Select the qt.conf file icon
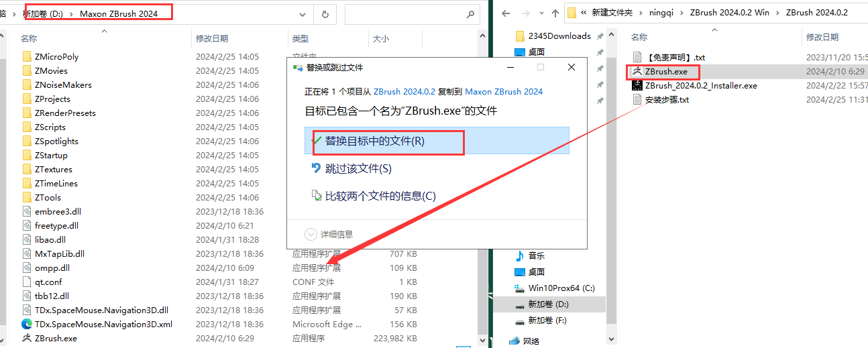This screenshot has height=348, width=868. [27, 282]
